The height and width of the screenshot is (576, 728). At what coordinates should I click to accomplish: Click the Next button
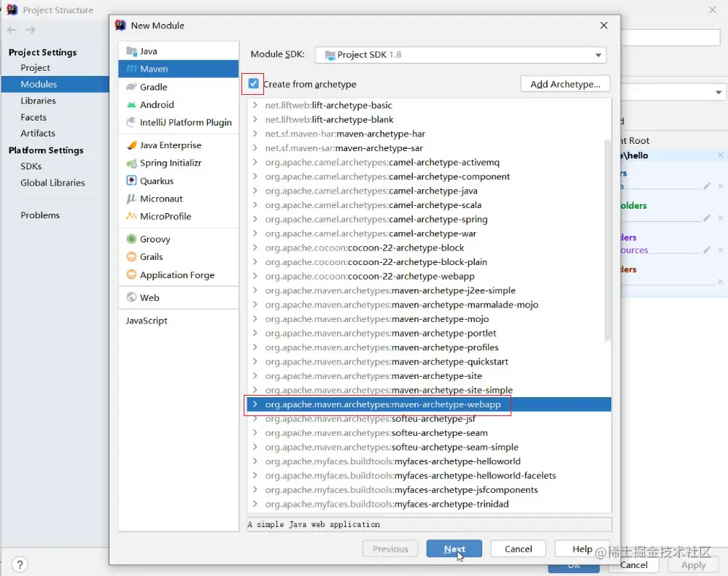coord(454,549)
